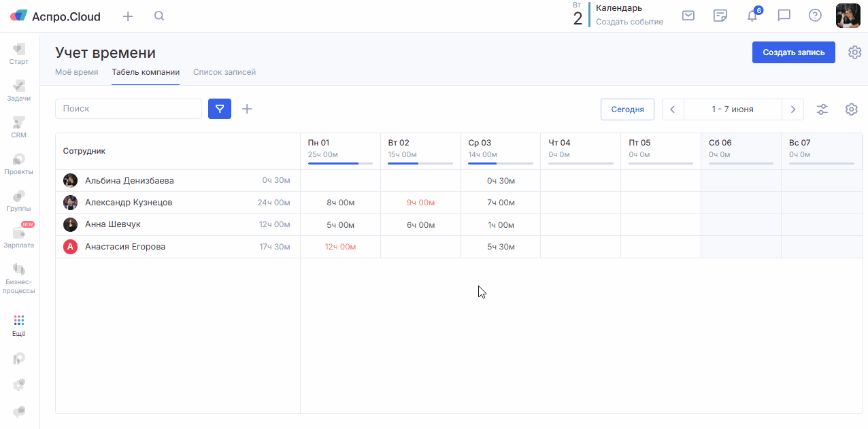Click the Вт 02 column header
The image size is (868, 429).
pos(420,151)
